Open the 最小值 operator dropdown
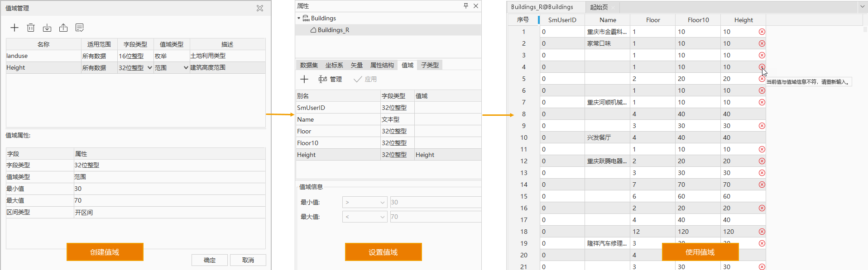Screen dimensions: 868x270 click(x=364, y=203)
